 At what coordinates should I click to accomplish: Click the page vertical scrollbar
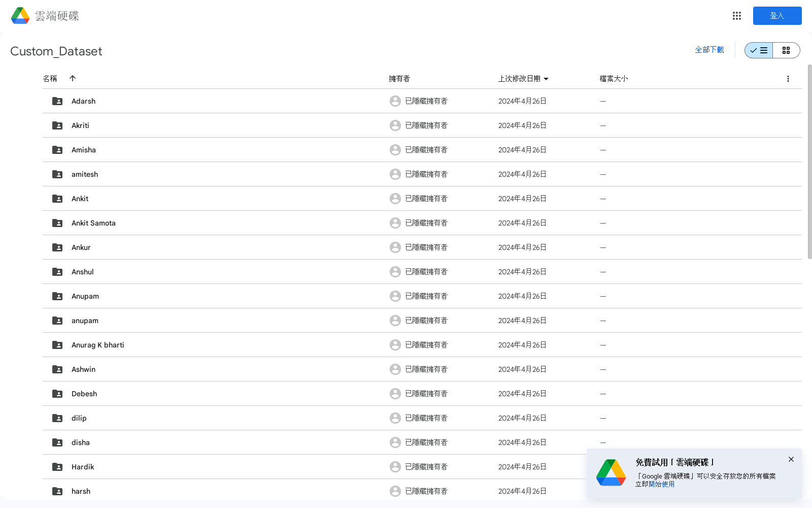point(809,162)
